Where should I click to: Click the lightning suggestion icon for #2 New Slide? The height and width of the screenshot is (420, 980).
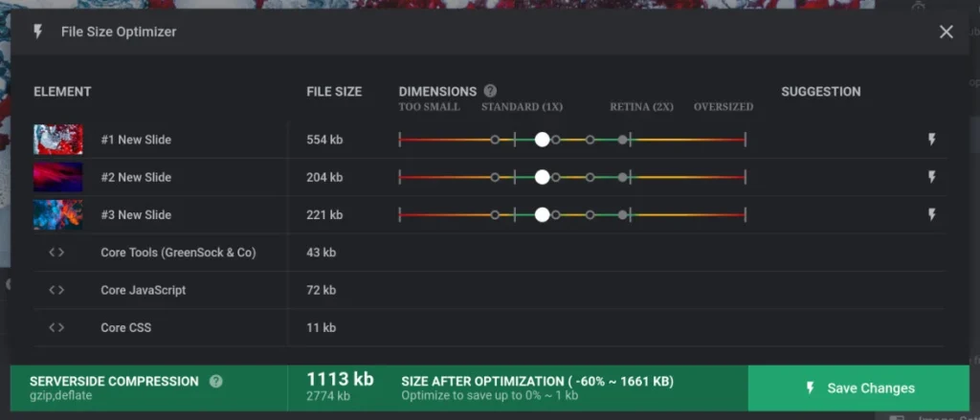932,177
